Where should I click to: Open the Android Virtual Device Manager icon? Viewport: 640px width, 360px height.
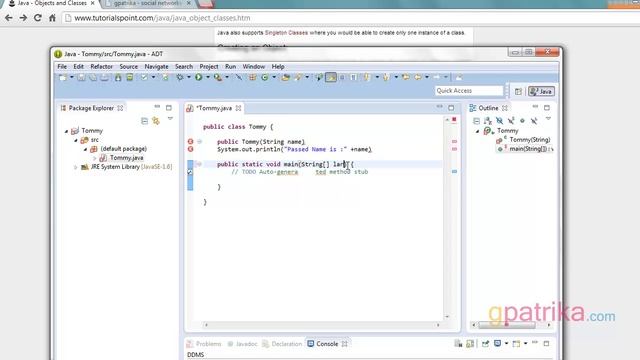(x=129, y=77)
